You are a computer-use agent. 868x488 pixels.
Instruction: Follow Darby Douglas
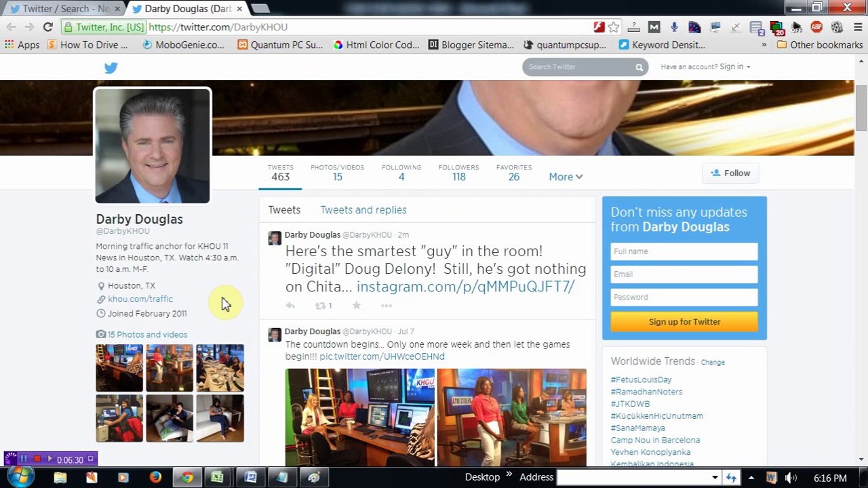[730, 173]
